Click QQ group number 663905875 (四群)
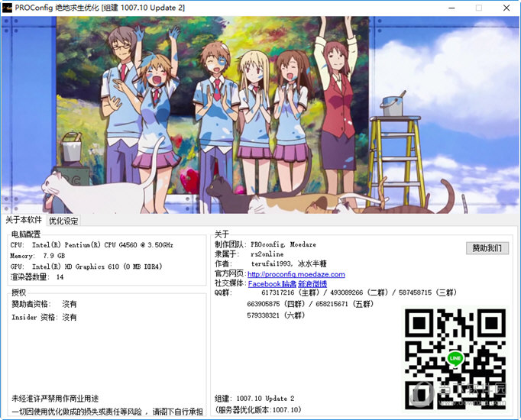This screenshot has height=420, width=521. click(276, 304)
